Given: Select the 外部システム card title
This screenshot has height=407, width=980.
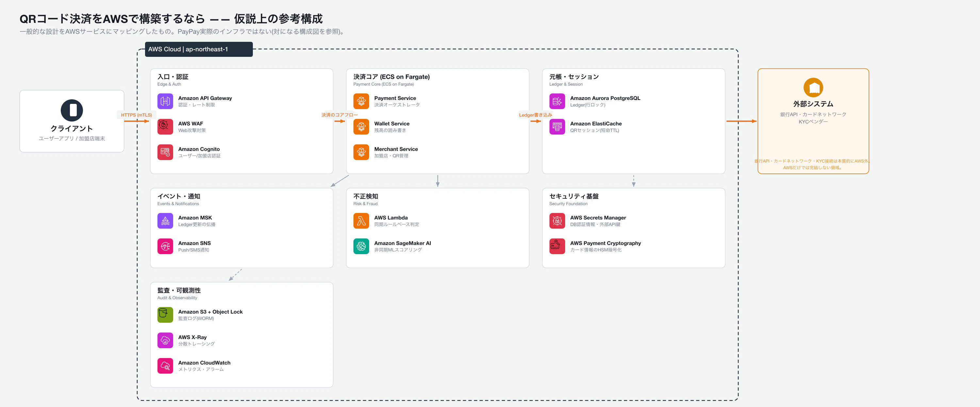Looking at the screenshot, I should (x=813, y=104).
